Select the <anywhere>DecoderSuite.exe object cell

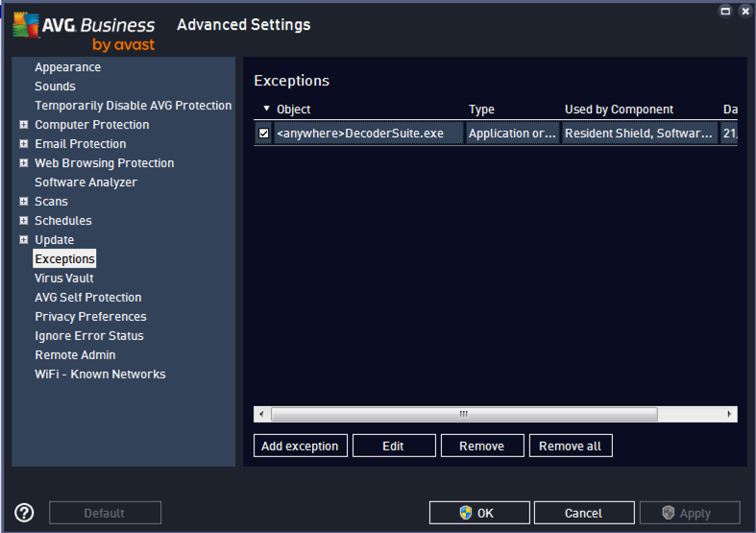pos(369,133)
